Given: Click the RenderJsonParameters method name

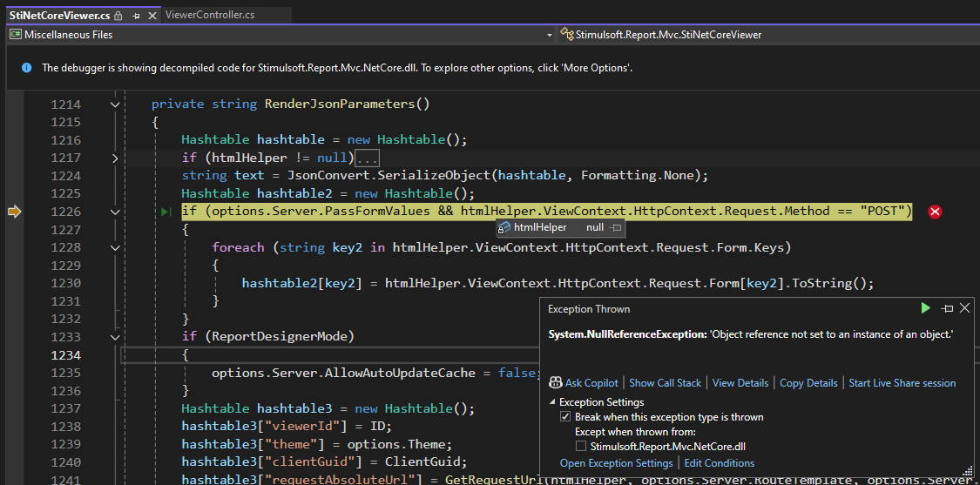Looking at the screenshot, I should pyautogui.click(x=340, y=104).
